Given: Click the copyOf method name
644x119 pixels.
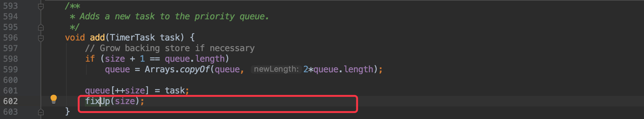Looking at the screenshot, I should [x=195, y=69].
